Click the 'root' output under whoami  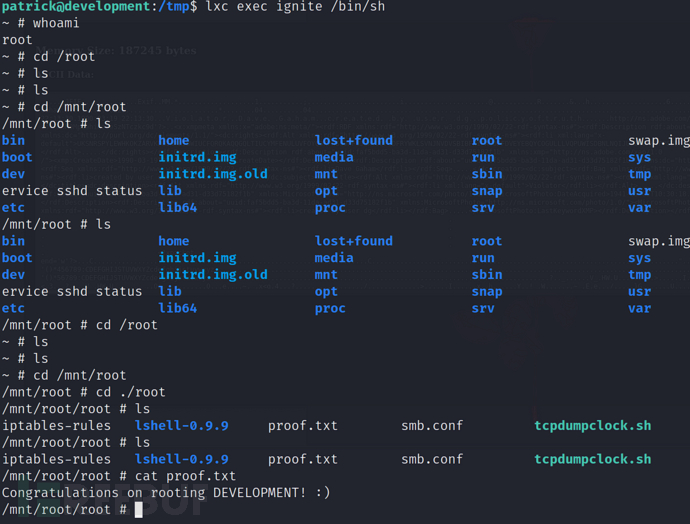17,40
